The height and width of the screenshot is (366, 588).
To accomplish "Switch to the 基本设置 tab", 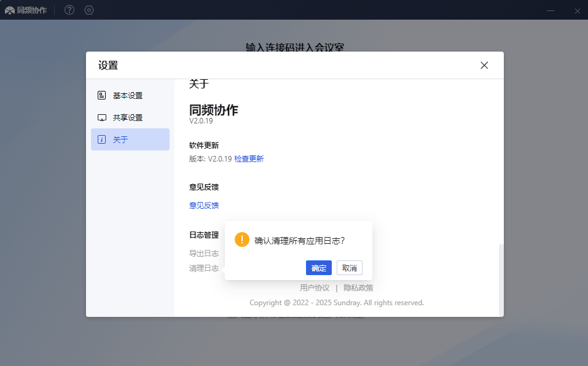I will click(127, 96).
